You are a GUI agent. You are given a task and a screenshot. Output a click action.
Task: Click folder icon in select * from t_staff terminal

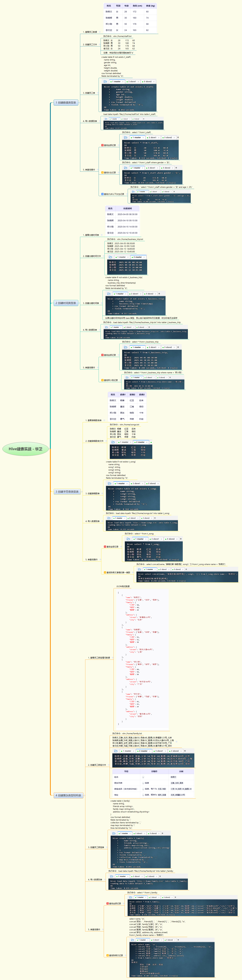click(126, 137)
